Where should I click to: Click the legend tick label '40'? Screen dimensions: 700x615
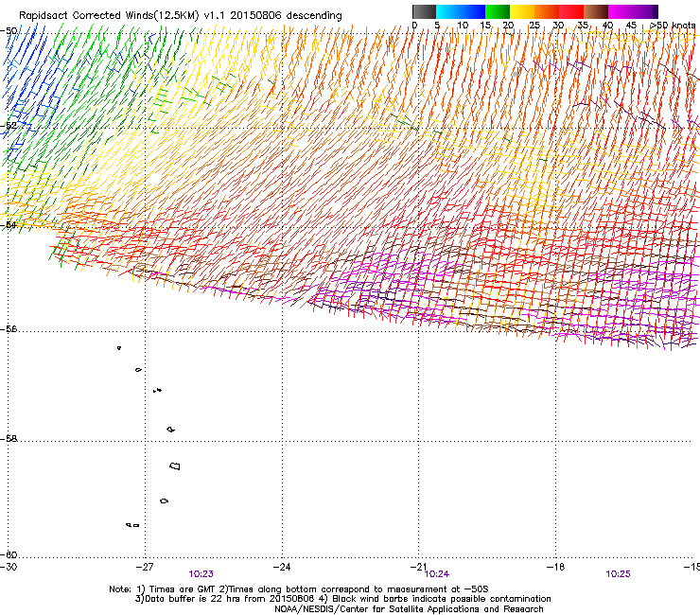(607, 26)
